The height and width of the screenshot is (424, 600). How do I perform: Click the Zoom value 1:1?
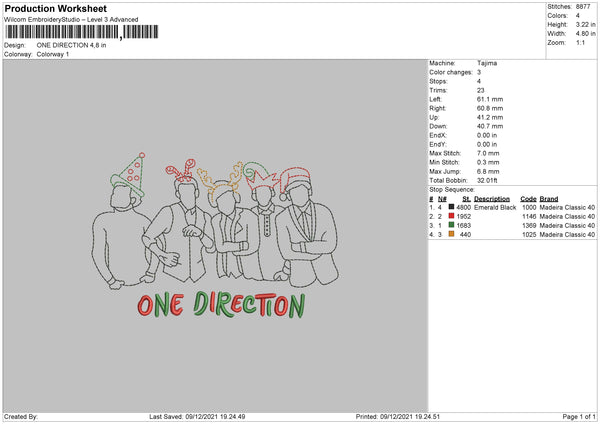(x=580, y=43)
